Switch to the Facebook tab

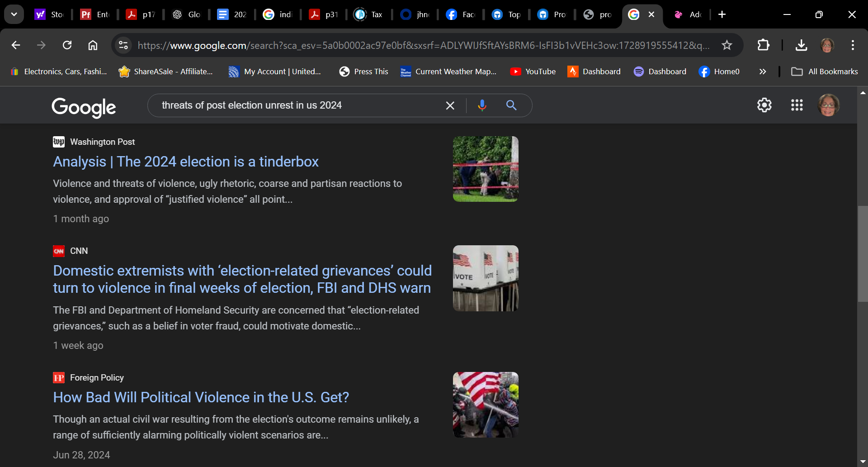point(460,14)
